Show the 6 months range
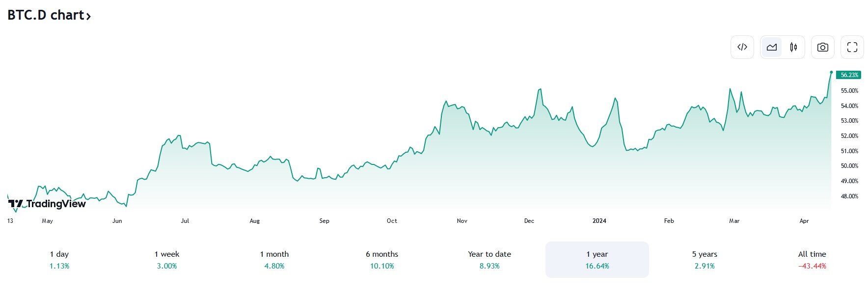The width and height of the screenshot is (868, 297). (x=382, y=260)
